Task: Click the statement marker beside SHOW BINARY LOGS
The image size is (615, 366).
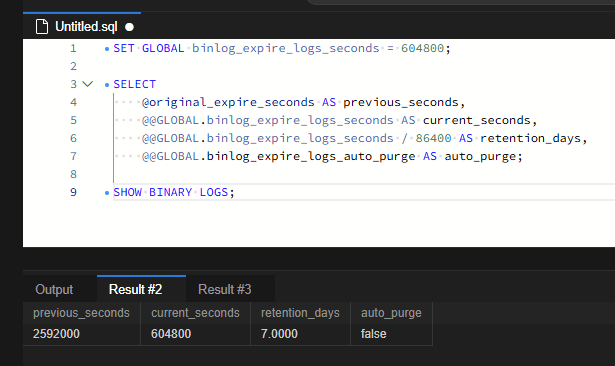Action: (107, 193)
